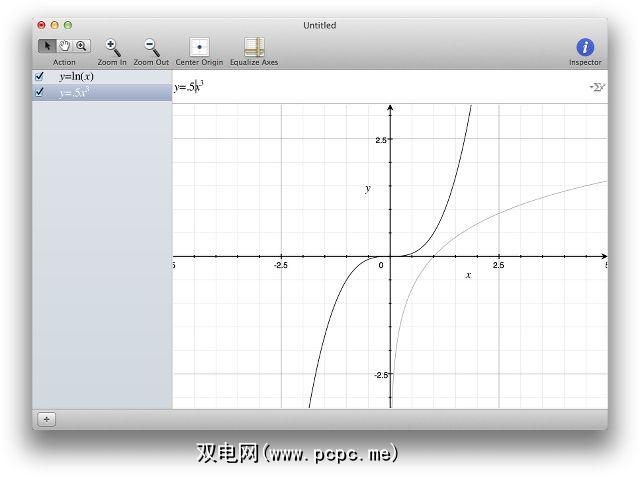Uncheck the y=.5x³ equation checkbox

(40, 92)
